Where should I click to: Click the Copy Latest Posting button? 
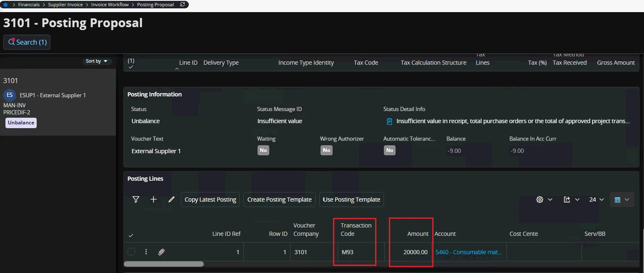point(210,200)
